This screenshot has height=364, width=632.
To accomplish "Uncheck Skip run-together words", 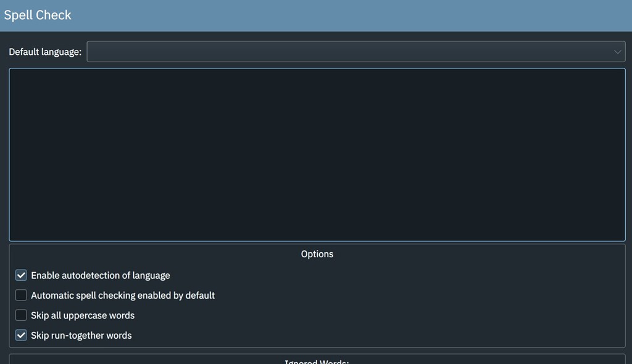I will point(20,335).
